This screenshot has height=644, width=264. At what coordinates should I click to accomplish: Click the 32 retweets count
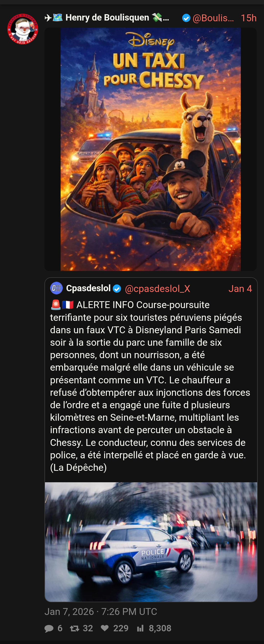click(x=88, y=628)
